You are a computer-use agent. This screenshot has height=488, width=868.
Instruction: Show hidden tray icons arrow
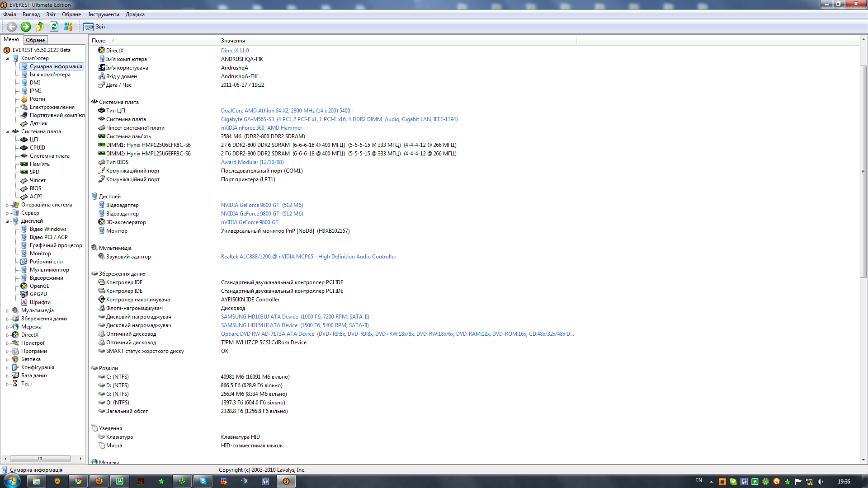pos(711,482)
